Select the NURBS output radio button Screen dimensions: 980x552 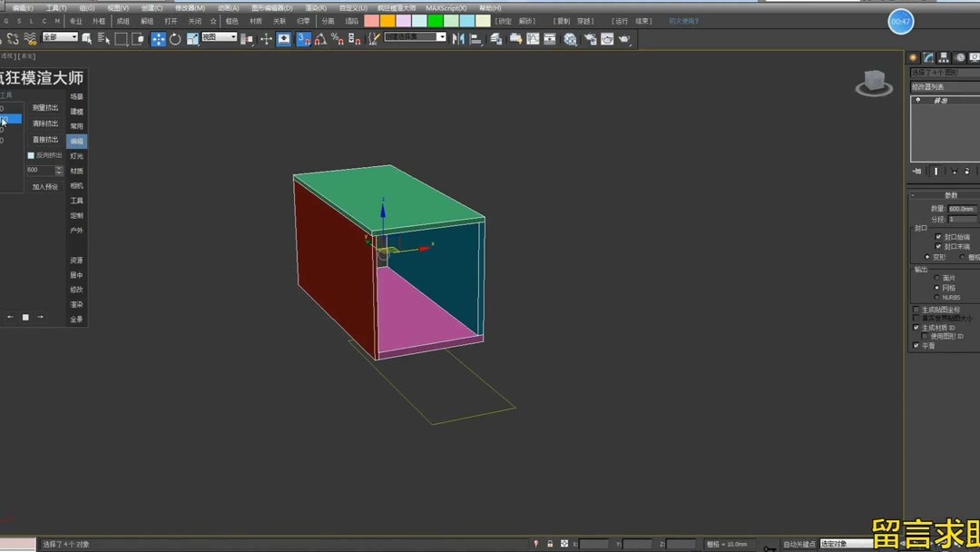(x=937, y=296)
